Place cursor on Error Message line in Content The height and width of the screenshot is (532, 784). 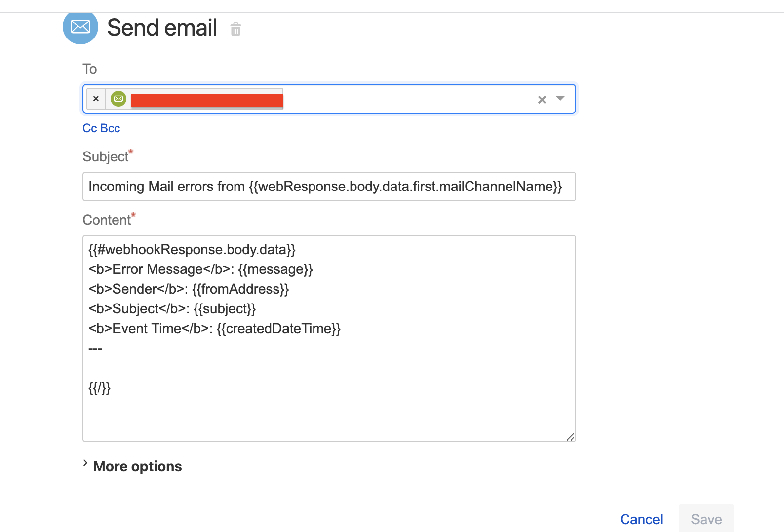tap(200, 269)
